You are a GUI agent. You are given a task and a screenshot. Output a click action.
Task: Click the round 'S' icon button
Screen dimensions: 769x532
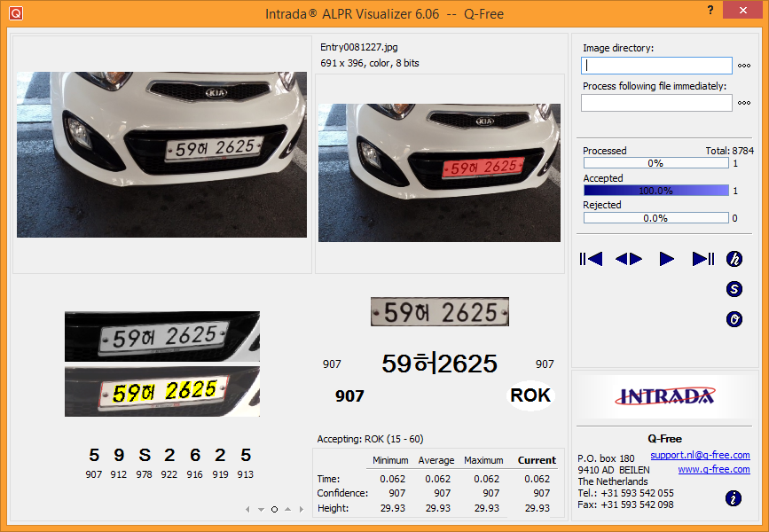pyautogui.click(x=734, y=289)
